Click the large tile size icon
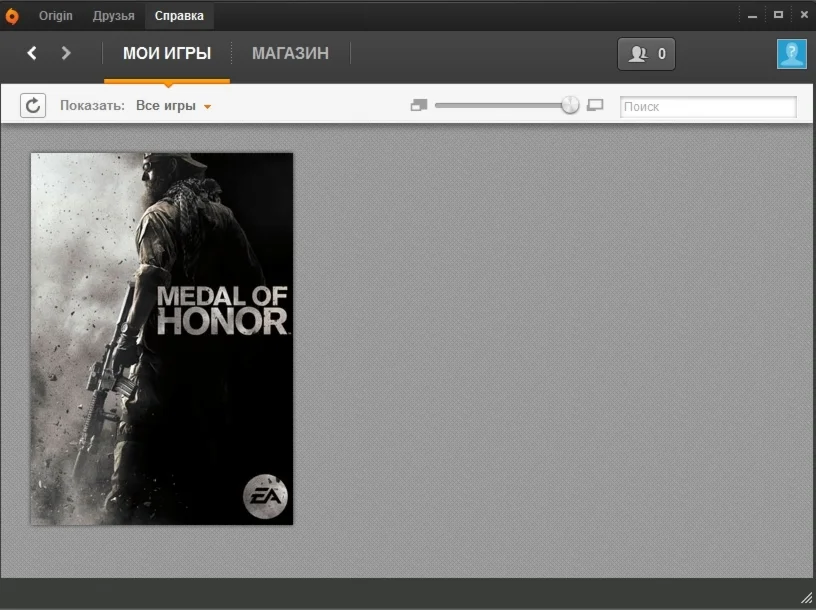This screenshot has width=816, height=610. click(594, 104)
